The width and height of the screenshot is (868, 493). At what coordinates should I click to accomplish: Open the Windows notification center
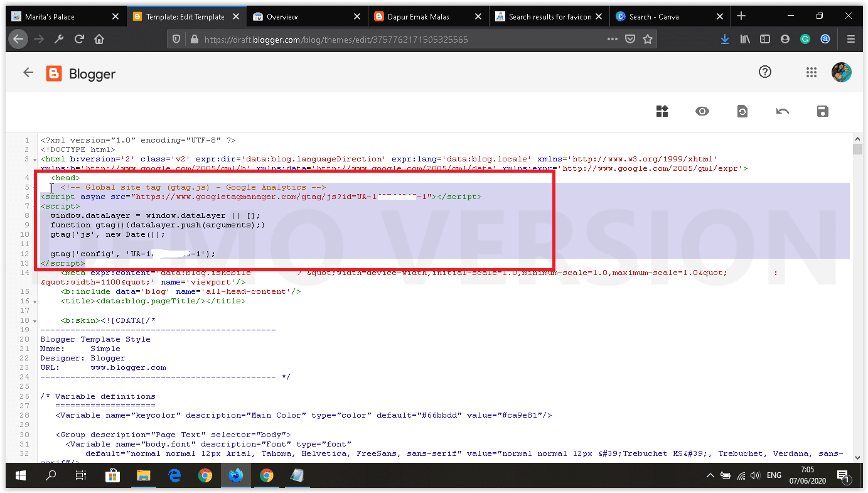pyautogui.click(x=844, y=476)
